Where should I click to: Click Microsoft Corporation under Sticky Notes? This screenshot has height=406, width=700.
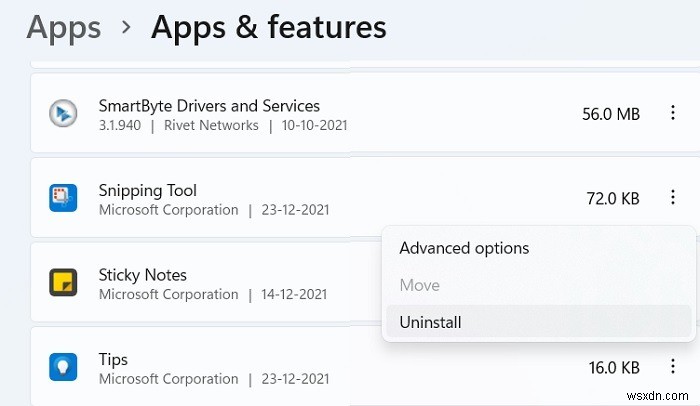click(x=169, y=294)
